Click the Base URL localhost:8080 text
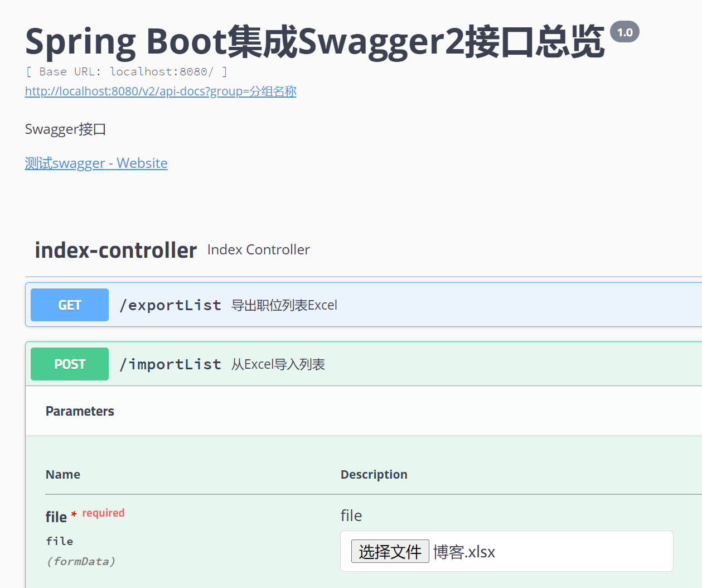Image resolution: width=702 pixels, height=588 pixels. pos(127,72)
